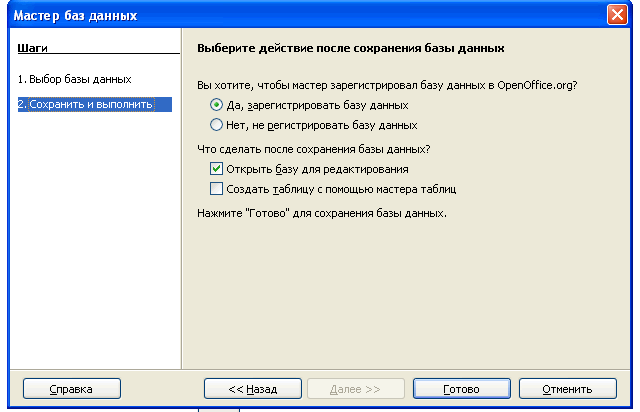Uncheck "Открыть базу для редактирования" checkbox
This screenshot has width=640, height=412.
click(217, 169)
